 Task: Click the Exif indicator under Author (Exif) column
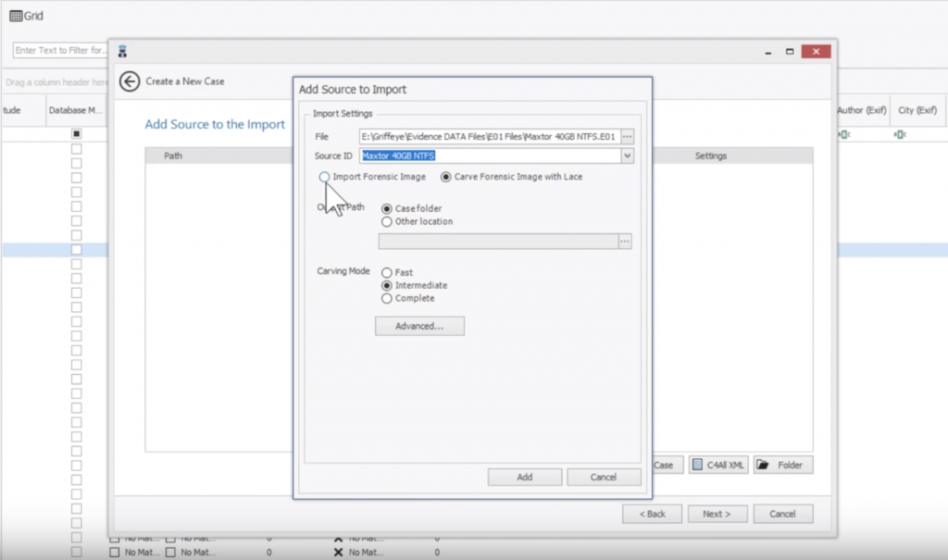pos(859,134)
